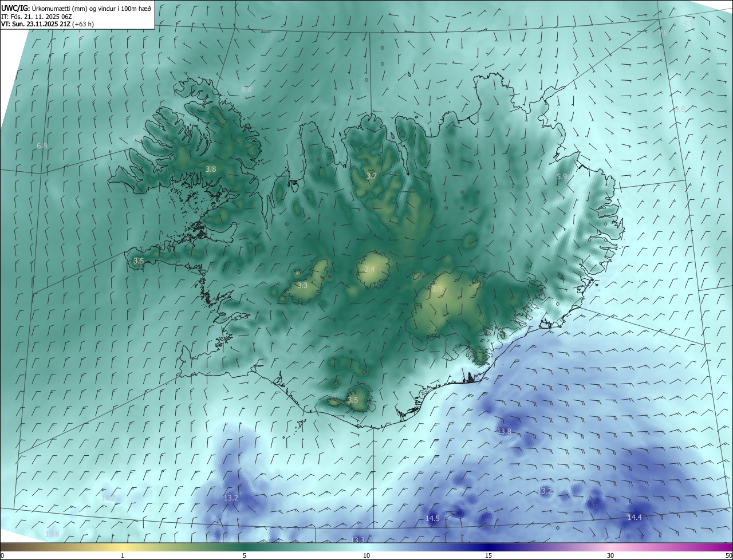The image size is (733, 560).
Task: Click the 9.5 value in the top-right corner
Action: click(x=688, y=23)
